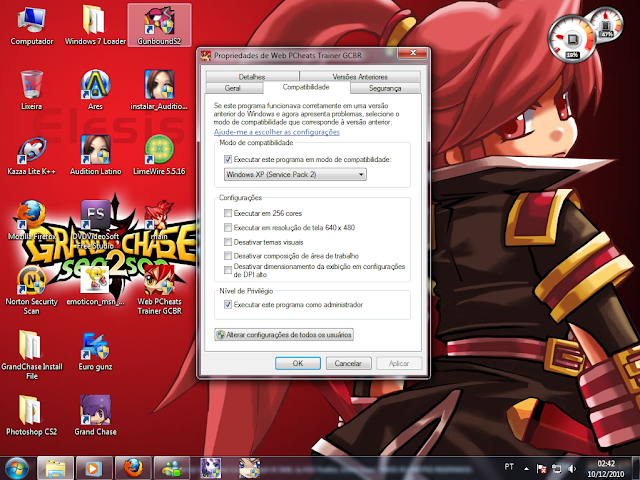Launch the Grand Chase desktop shortcut

(95, 416)
